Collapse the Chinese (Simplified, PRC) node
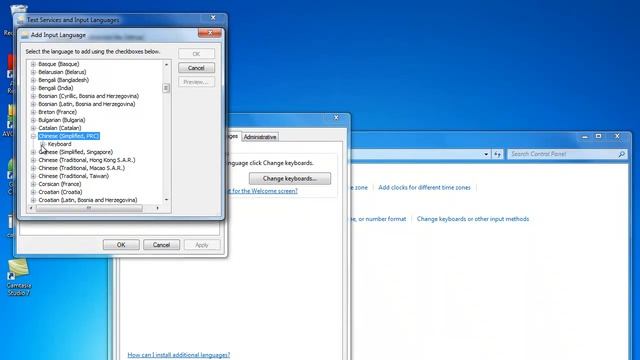 [33, 136]
